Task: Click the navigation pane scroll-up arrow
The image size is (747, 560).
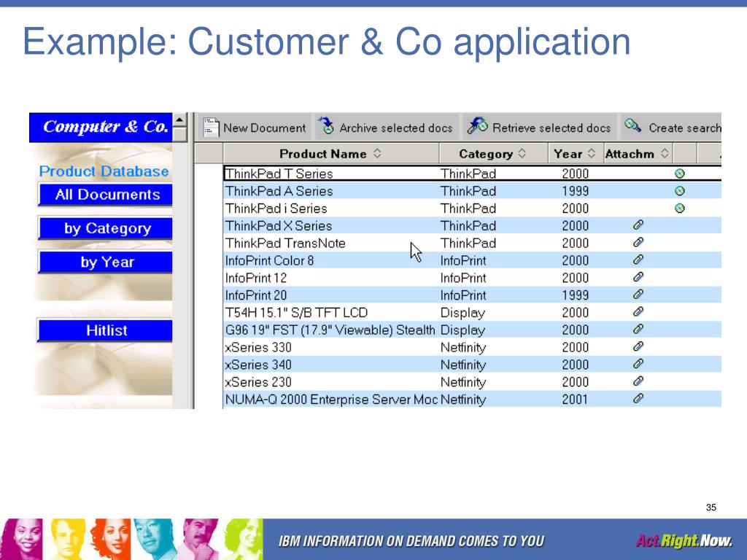Action: (179, 120)
